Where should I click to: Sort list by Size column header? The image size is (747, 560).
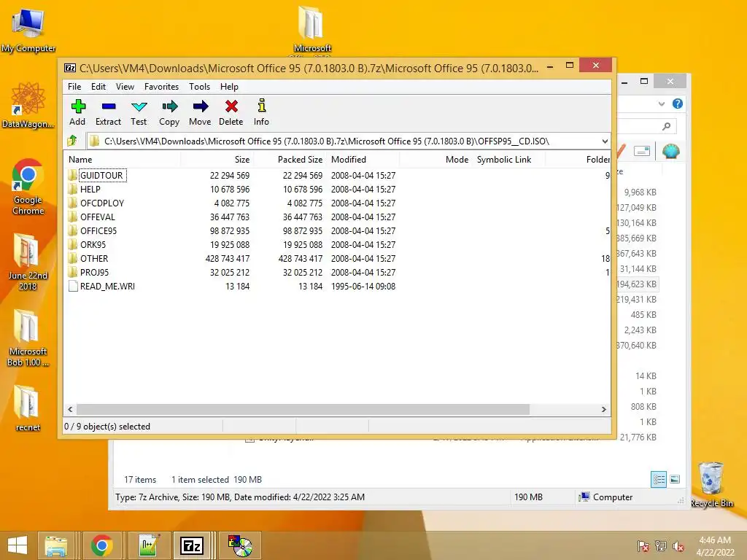coord(217,160)
